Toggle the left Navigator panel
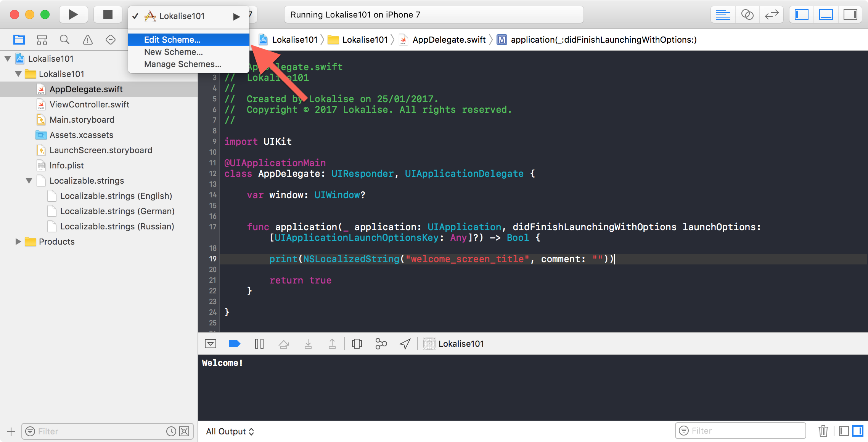Screen dimensions: 868x442 [802, 15]
